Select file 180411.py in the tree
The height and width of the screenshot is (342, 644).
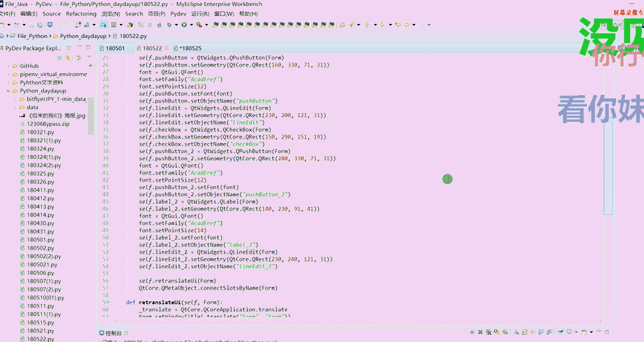[x=41, y=190]
